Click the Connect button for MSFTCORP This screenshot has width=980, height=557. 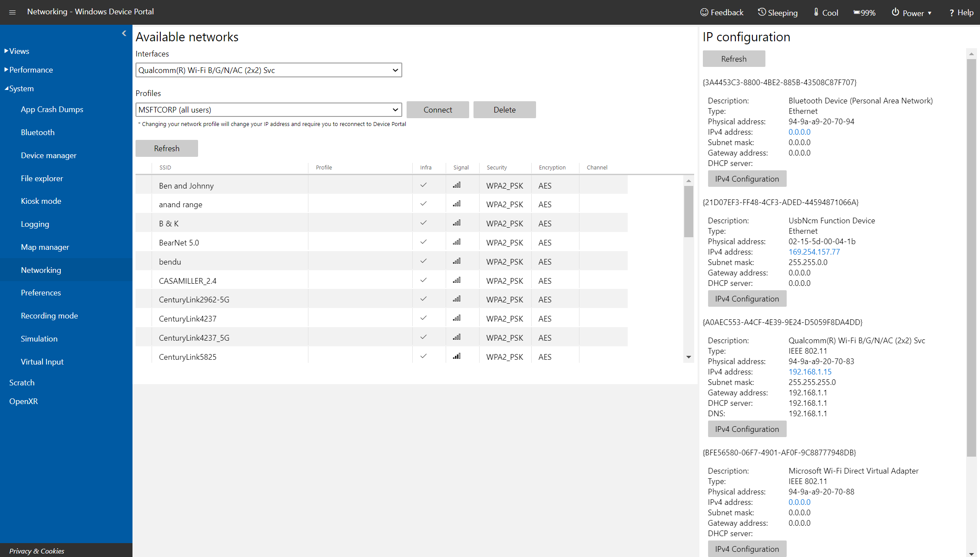click(437, 110)
